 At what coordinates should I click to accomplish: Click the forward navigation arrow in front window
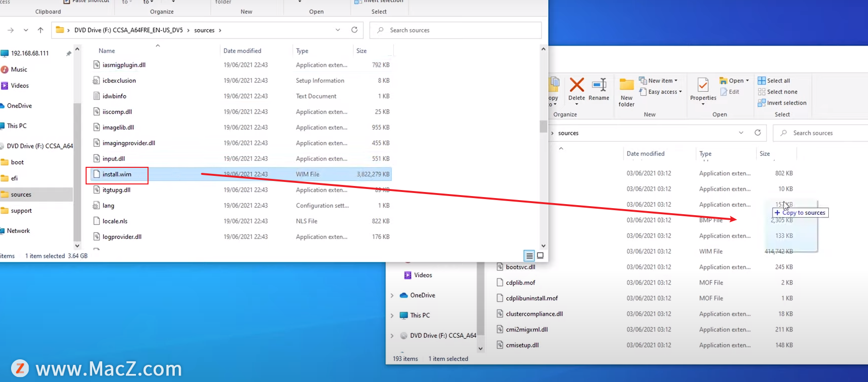coord(11,30)
